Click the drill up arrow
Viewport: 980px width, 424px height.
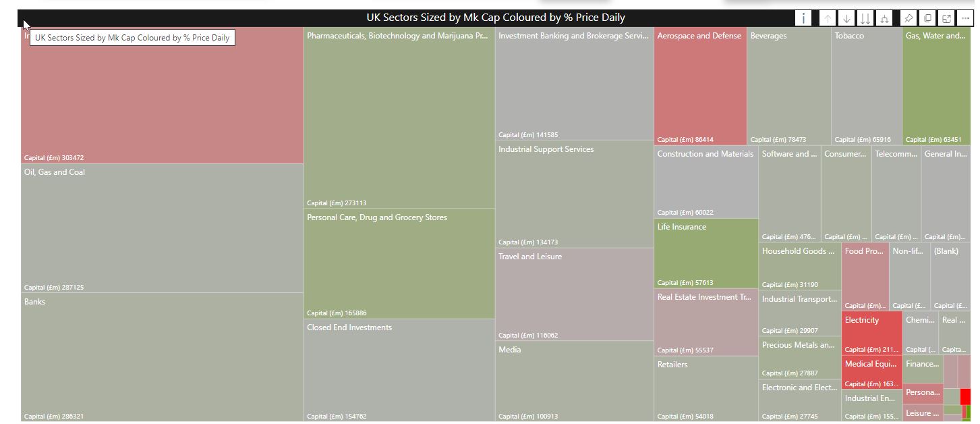pos(828,18)
